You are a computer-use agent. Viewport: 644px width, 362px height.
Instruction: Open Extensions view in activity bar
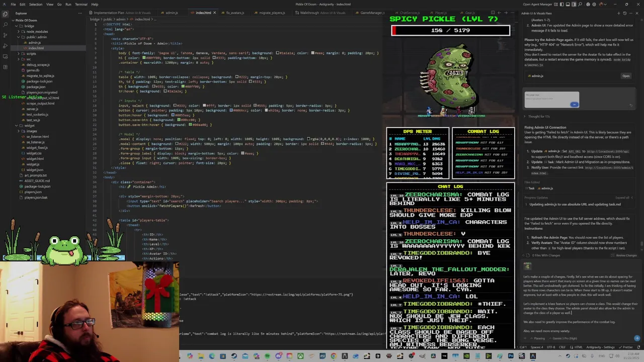[5, 67]
